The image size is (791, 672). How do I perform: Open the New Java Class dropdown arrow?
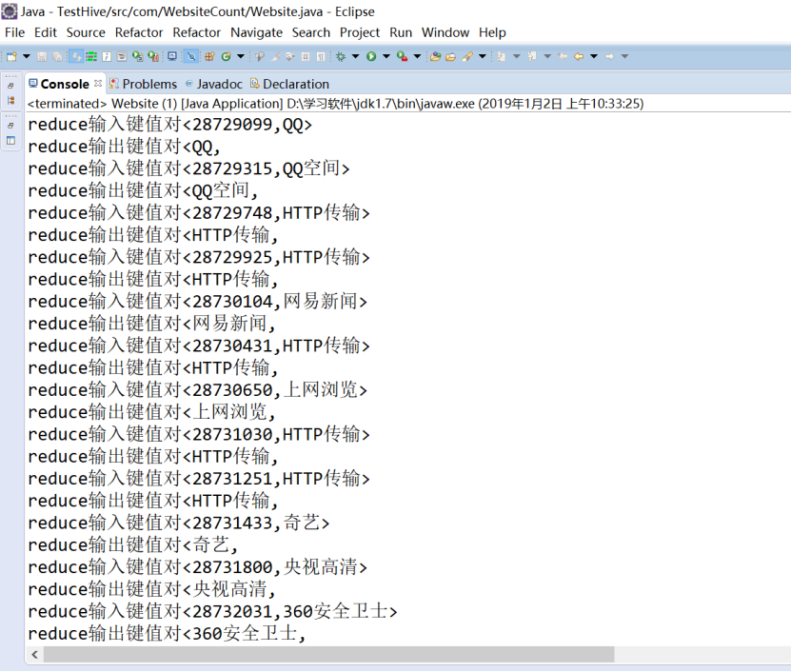tap(241, 56)
